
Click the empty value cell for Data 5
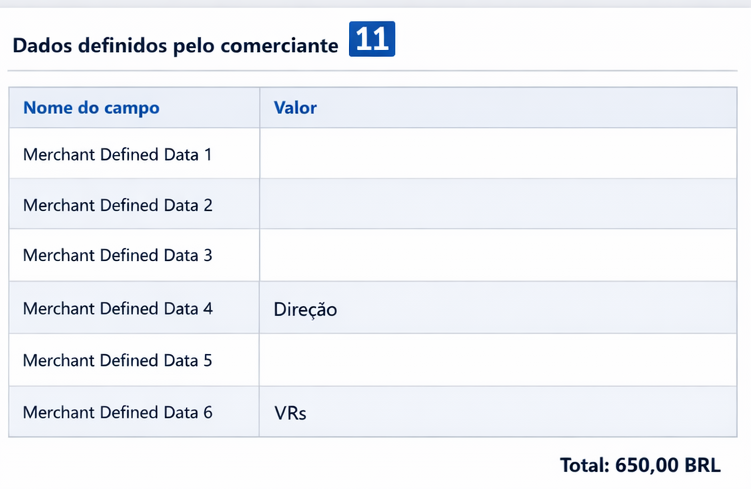coord(498,360)
